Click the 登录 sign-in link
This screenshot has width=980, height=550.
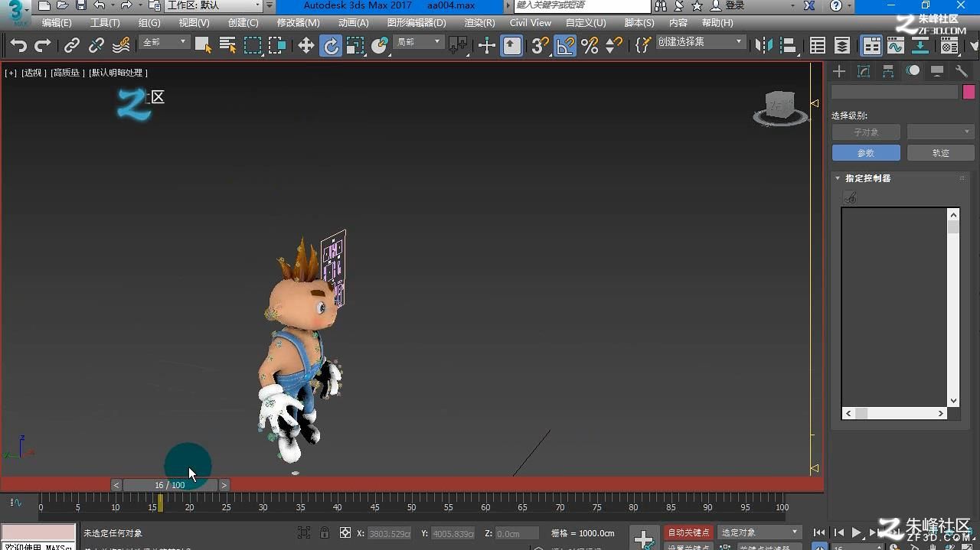pos(734,5)
